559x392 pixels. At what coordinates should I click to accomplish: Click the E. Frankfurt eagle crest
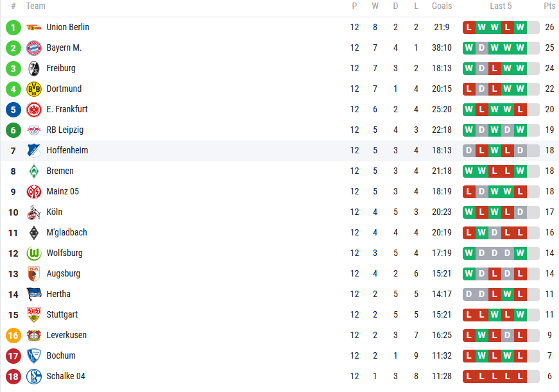coord(34,110)
